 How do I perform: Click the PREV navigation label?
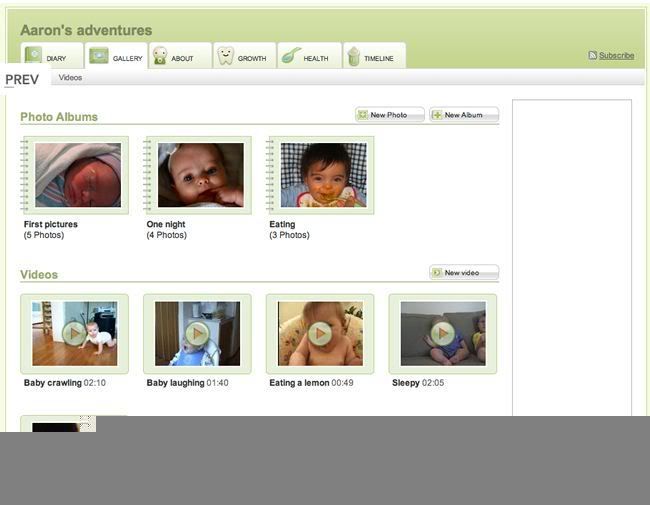(22, 79)
